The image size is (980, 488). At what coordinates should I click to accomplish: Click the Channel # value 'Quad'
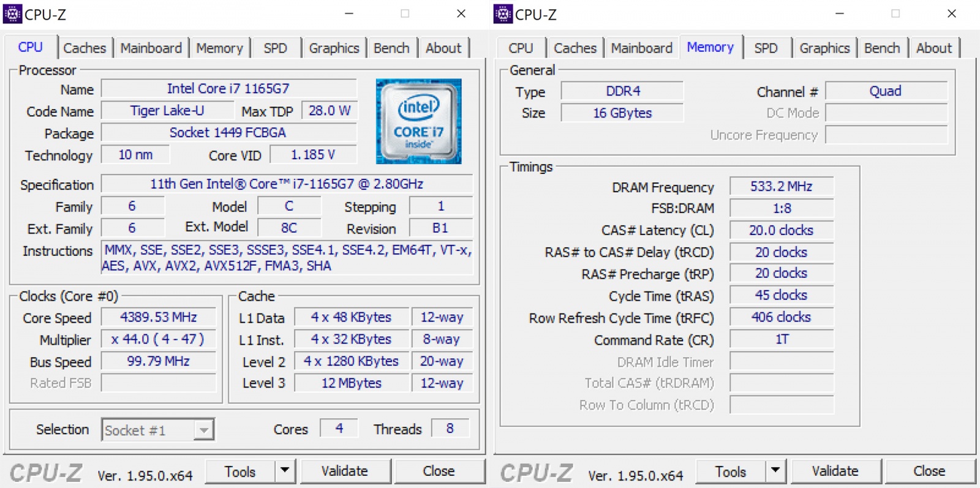point(886,91)
